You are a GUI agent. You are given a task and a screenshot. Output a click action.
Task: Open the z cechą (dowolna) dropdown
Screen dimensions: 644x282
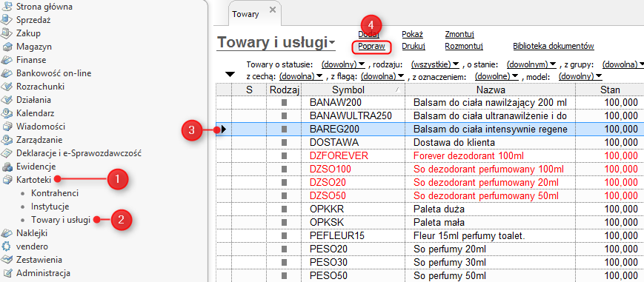coord(302,76)
